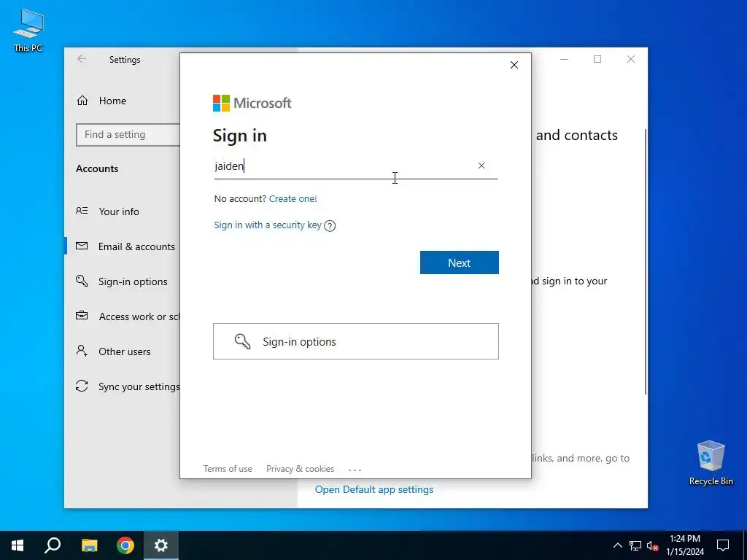
Task: Open Recycle Bin desktop icon
Action: (x=711, y=463)
